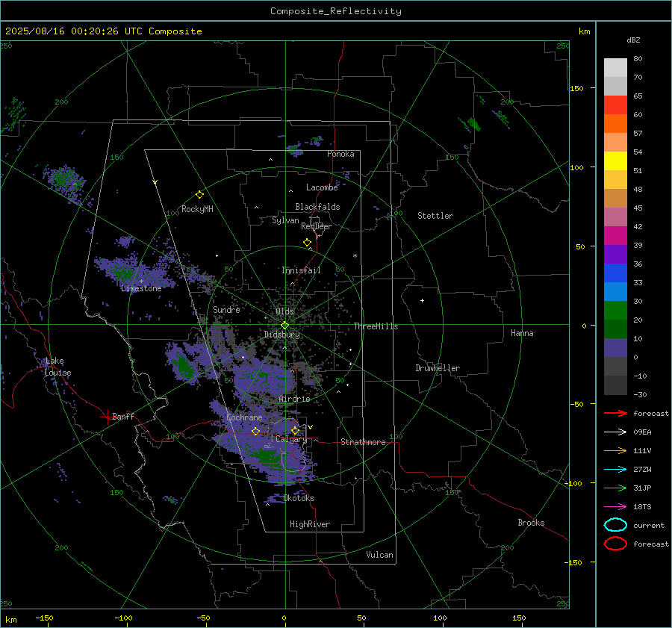Pick the bright green 20-30 dBZ swatch

pyautogui.click(x=615, y=311)
